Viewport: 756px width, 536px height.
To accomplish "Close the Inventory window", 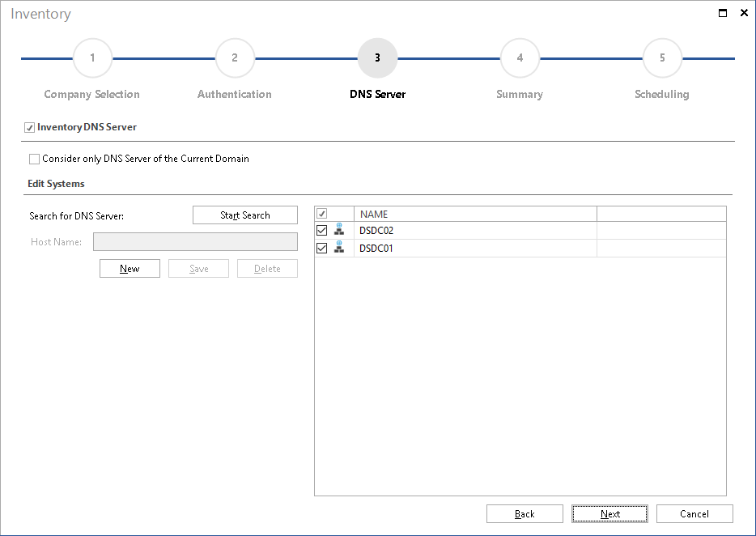I will coord(744,13).
